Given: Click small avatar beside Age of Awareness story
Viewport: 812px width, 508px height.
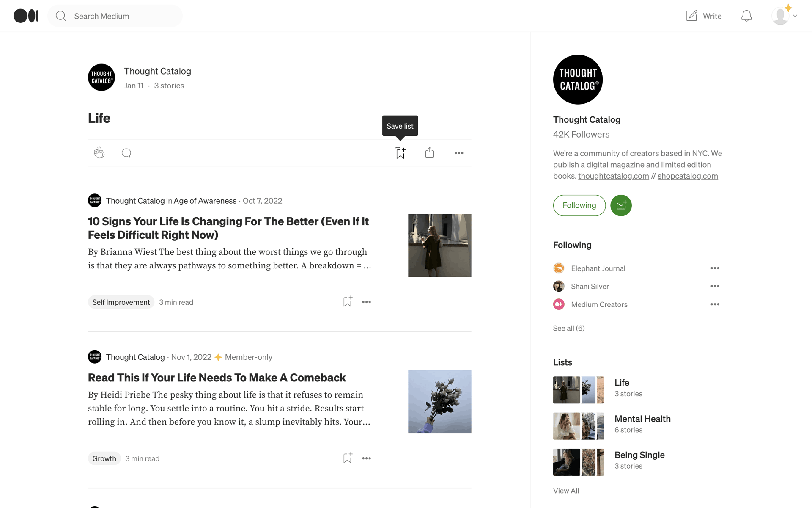Looking at the screenshot, I should click(x=95, y=200).
